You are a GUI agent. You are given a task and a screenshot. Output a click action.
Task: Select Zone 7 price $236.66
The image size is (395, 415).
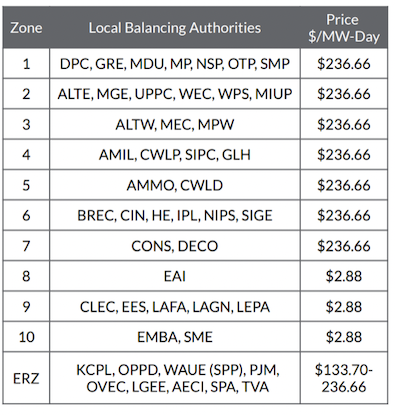click(344, 246)
